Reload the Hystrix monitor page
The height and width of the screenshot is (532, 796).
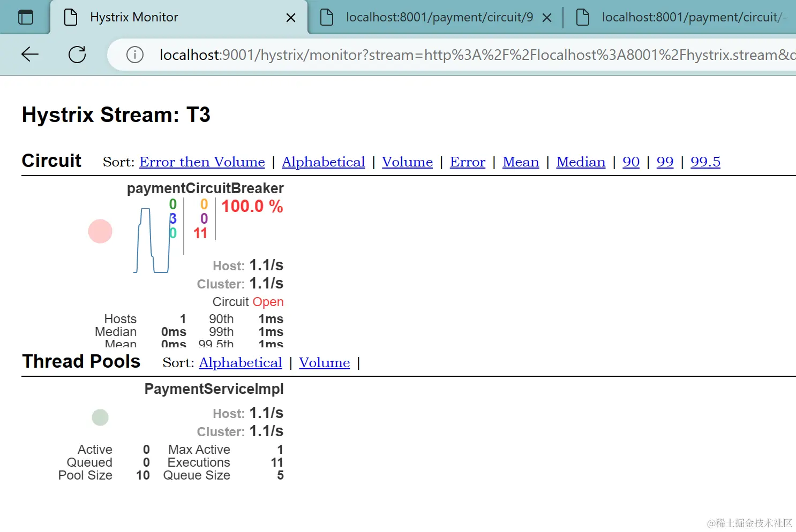click(77, 54)
